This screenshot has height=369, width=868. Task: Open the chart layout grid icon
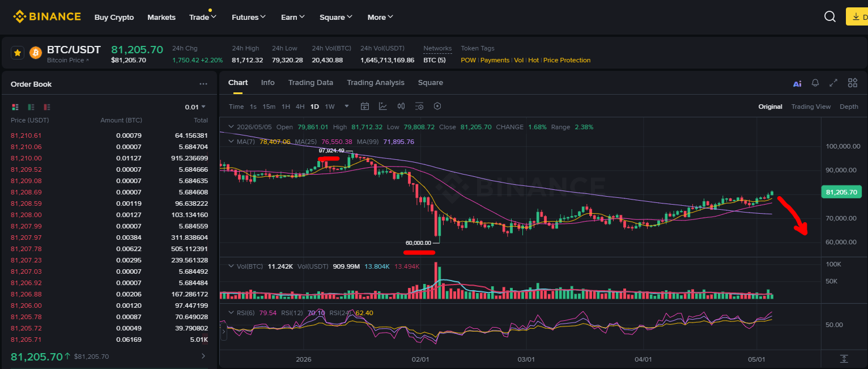853,83
